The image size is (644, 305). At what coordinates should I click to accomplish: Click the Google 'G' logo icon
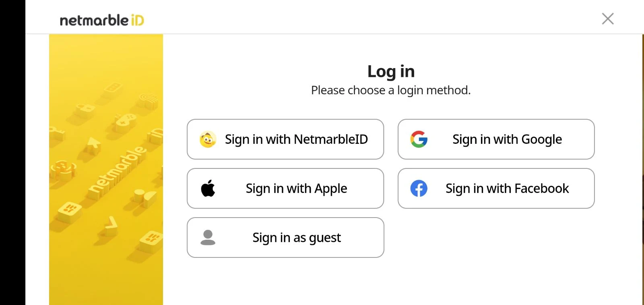click(x=419, y=139)
